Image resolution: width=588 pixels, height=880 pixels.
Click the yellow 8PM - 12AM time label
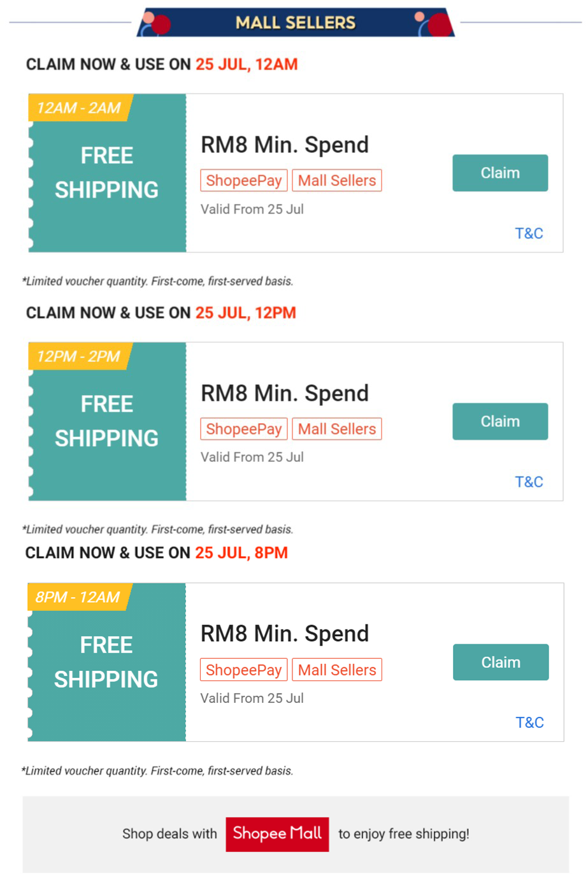78,597
